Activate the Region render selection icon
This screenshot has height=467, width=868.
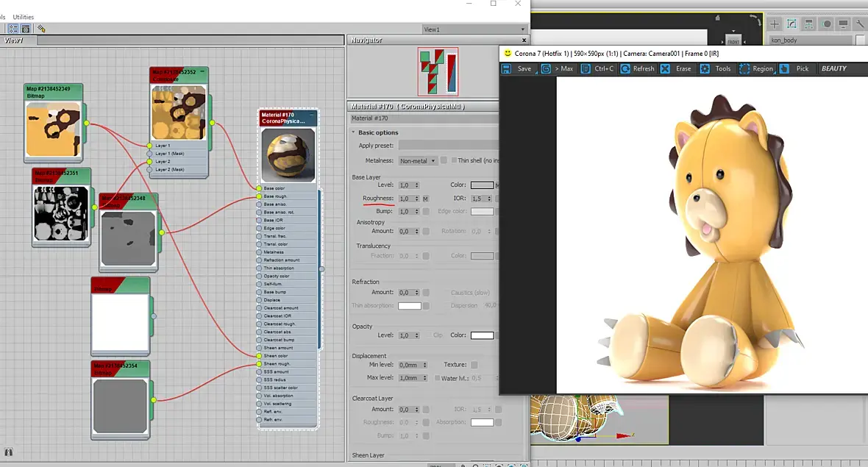tap(744, 68)
